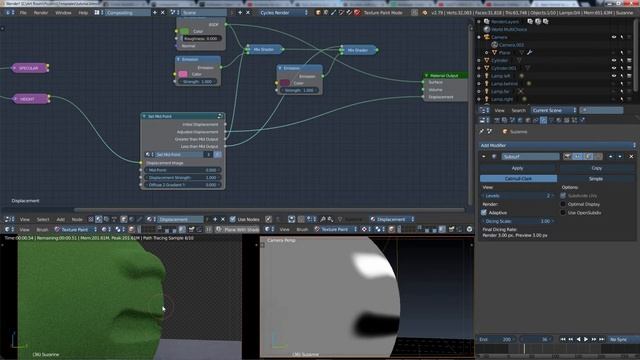Open the Cycles Render engine dropdown
The image size is (640, 360).
tap(283, 13)
